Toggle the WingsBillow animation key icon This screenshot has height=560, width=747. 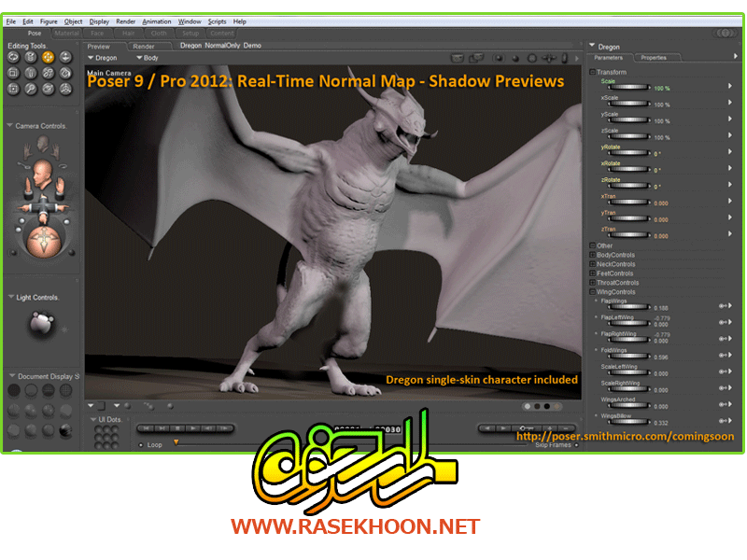(722, 421)
